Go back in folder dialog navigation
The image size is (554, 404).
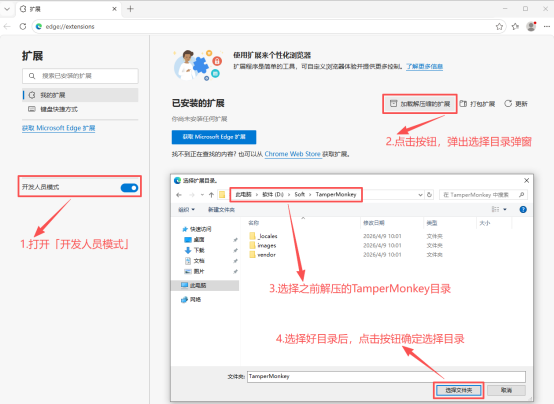(179, 195)
